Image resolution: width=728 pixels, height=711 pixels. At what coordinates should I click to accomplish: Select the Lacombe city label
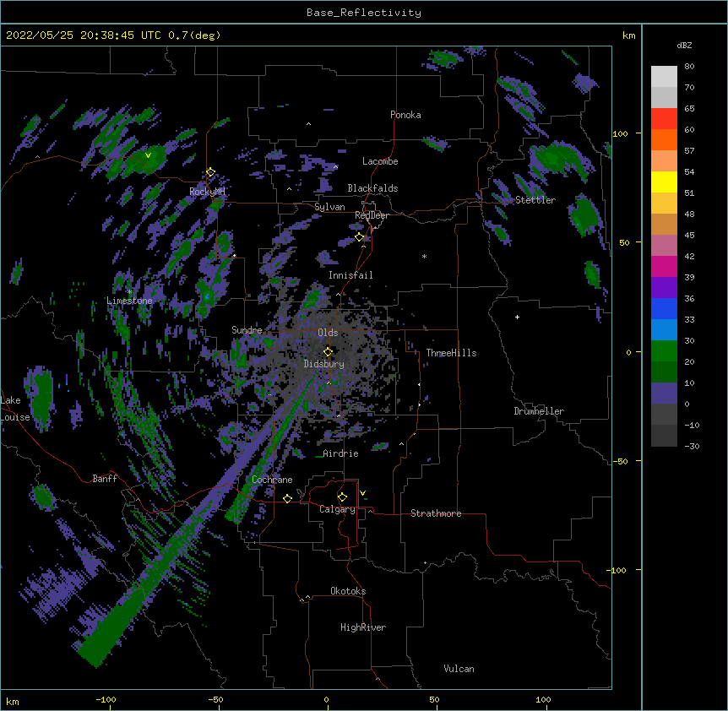[x=380, y=161]
